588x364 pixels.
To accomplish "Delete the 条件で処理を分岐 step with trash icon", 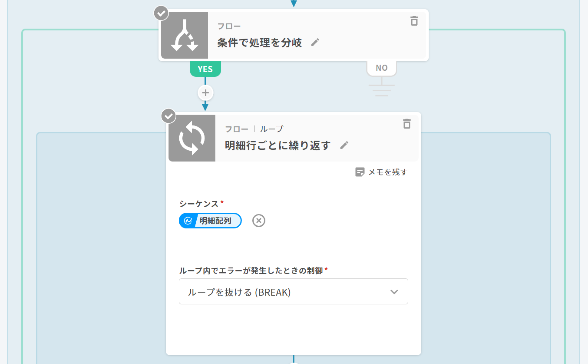I will pyautogui.click(x=414, y=21).
